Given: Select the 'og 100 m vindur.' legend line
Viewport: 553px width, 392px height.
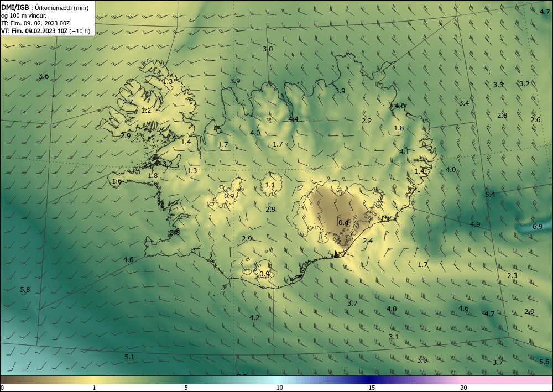Looking at the screenshot, I should click(x=24, y=16).
